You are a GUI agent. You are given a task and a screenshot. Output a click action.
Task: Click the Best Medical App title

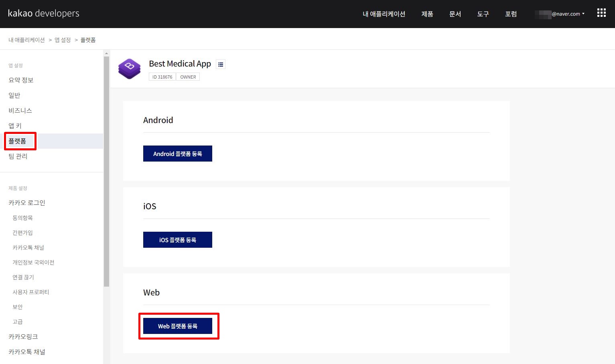click(x=180, y=64)
